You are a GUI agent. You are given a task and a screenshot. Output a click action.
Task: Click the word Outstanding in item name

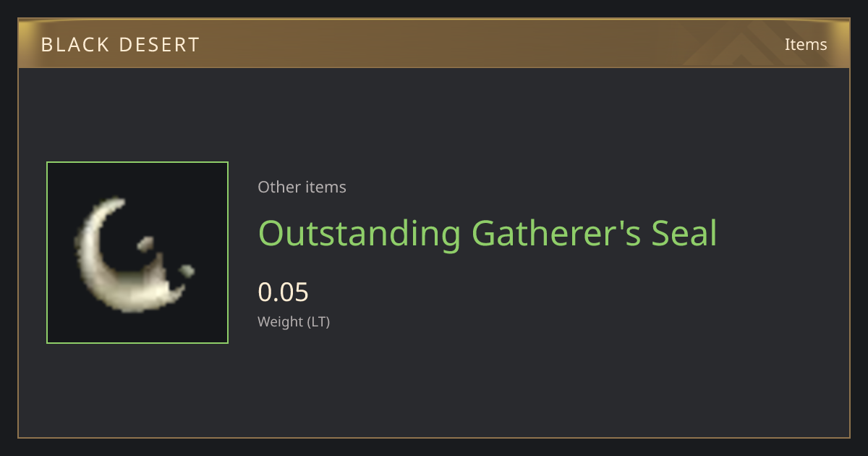point(359,233)
